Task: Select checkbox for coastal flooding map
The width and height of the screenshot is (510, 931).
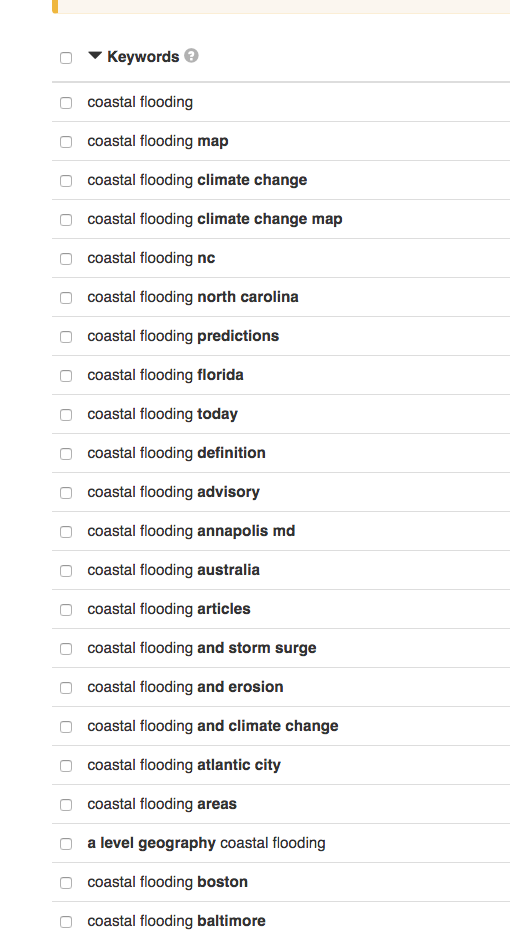Action: click(x=66, y=142)
